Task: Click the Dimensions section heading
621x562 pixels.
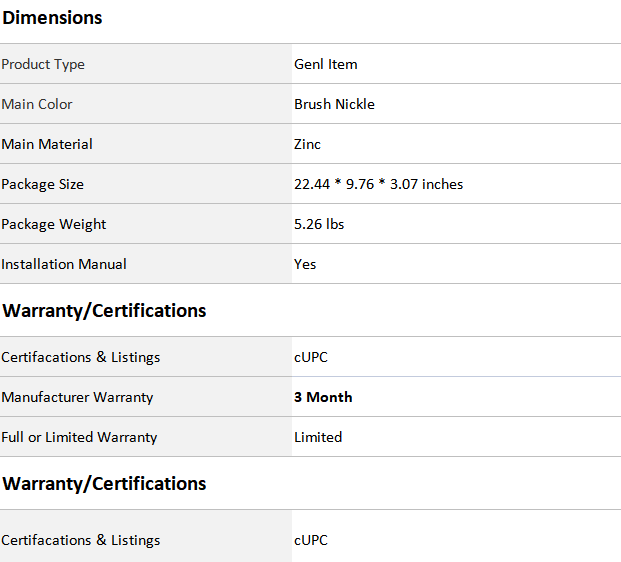Action: coord(52,18)
